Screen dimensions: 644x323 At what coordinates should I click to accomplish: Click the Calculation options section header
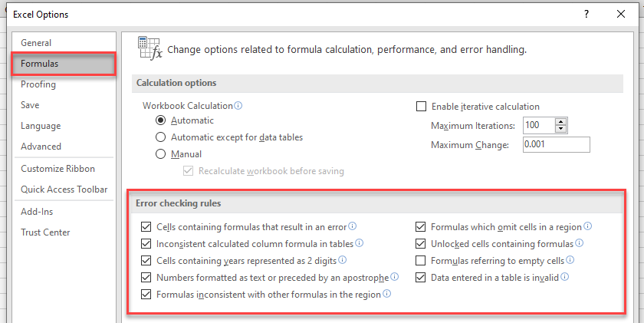point(176,83)
